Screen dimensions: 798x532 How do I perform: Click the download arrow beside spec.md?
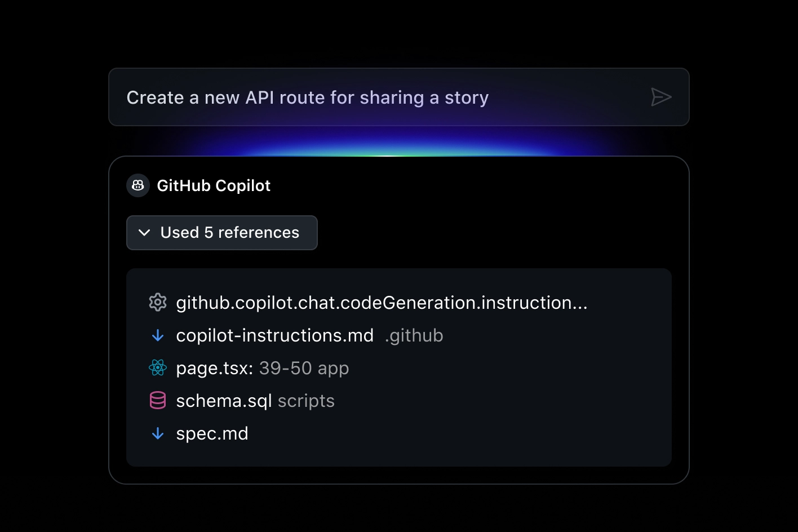point(158,433)
